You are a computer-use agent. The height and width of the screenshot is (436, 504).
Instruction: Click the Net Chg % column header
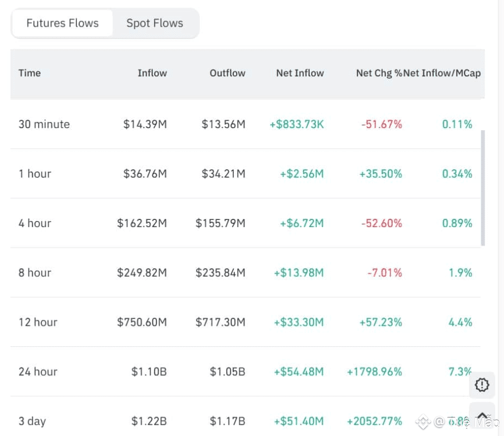pos(379,73)
